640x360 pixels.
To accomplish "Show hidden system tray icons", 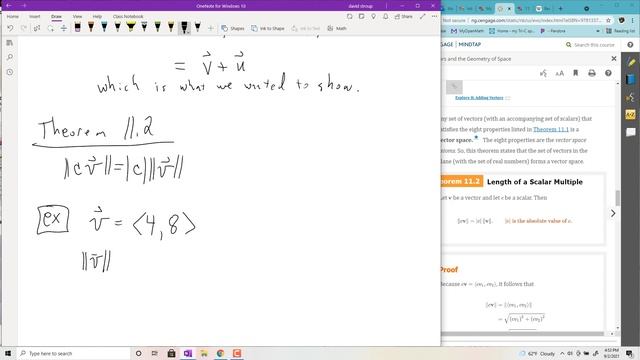I will (x=562, y=353).
